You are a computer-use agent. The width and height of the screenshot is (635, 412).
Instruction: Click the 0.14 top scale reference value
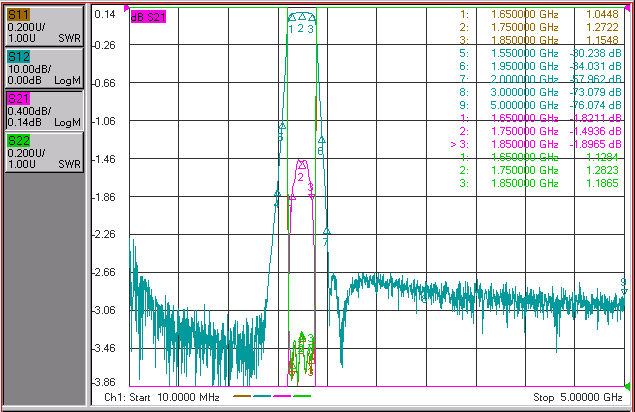pyautogui.click(x=105, y=15)
